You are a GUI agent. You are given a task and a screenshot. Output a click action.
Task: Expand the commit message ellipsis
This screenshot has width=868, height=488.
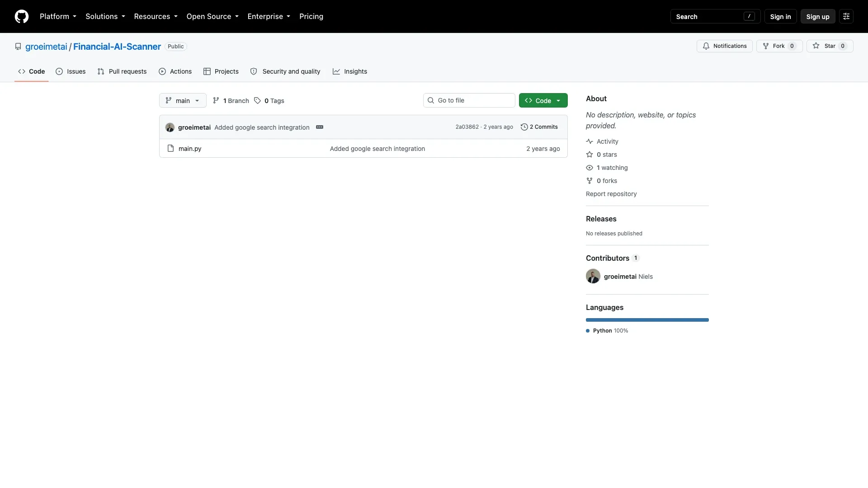point(320,127)
